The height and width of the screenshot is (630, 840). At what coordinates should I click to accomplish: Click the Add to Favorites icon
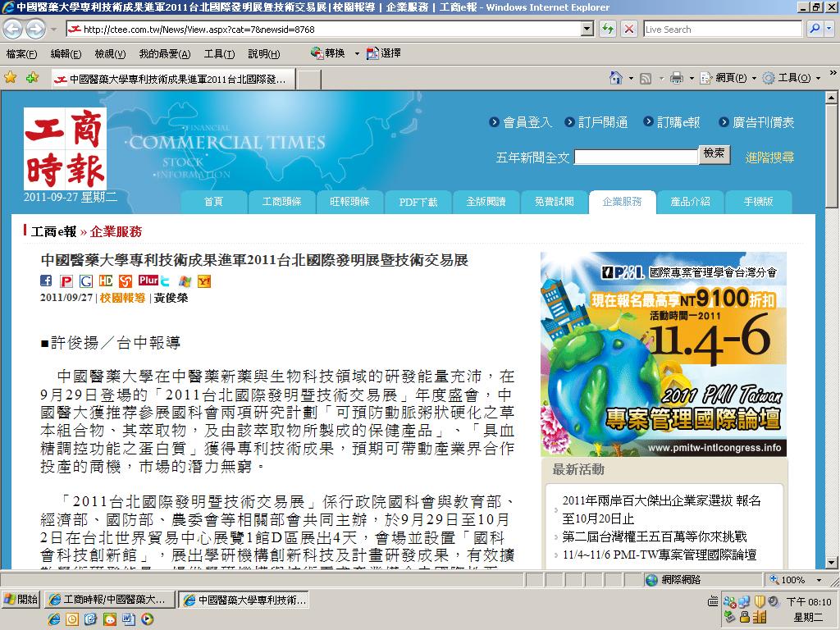point(32,78)
